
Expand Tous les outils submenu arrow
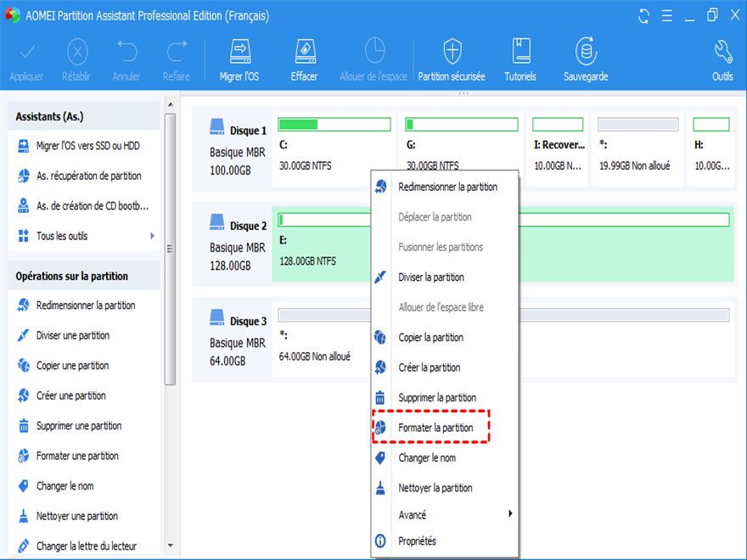point(153,236)
